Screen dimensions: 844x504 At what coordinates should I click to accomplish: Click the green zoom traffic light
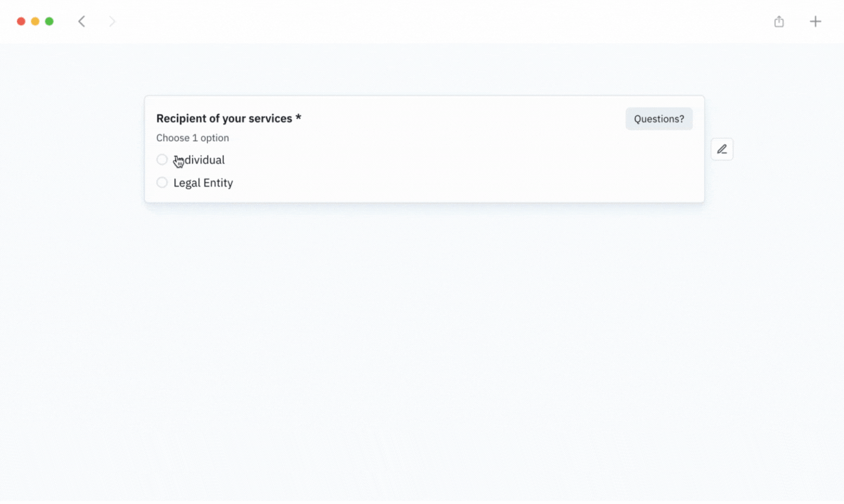click(x=49, y=21)
